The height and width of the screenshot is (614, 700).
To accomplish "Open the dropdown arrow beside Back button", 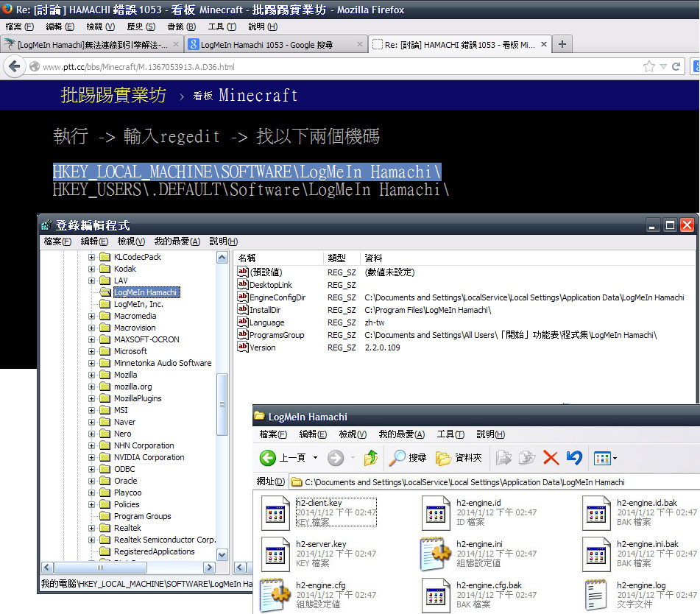I will pos(315,458).
